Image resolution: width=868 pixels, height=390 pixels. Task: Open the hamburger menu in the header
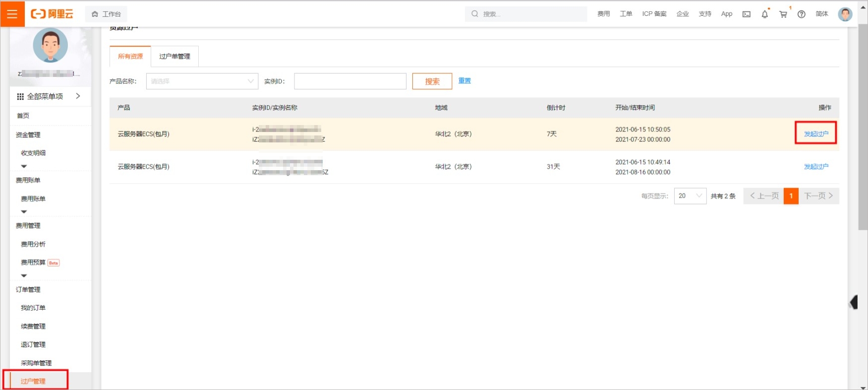coord(12,14)
